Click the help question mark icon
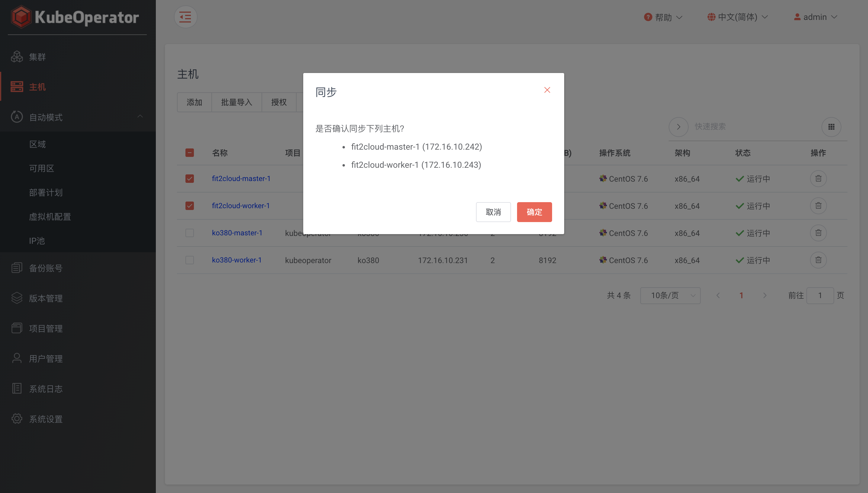The image size is (868, 493). [x=648, y=17]
